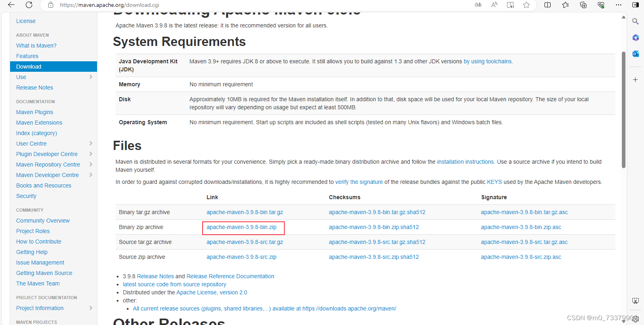Toggle the Edge sidebar button

click(x=636, y=5)
